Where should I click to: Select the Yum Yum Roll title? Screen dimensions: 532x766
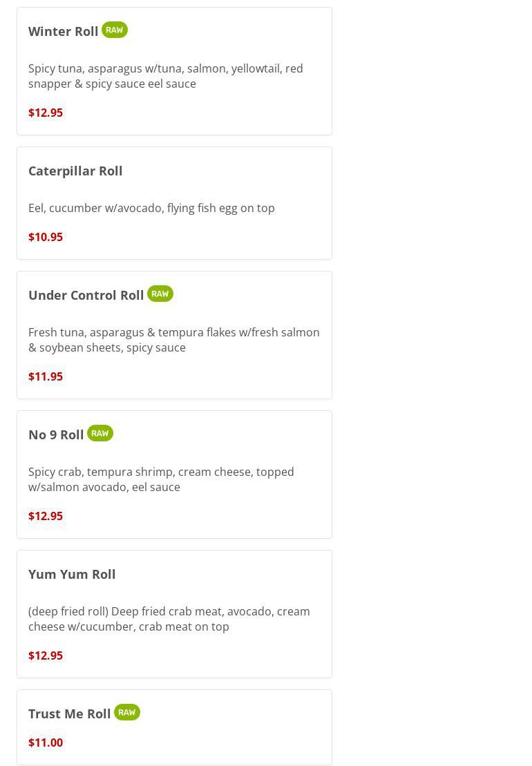[72, 574]
